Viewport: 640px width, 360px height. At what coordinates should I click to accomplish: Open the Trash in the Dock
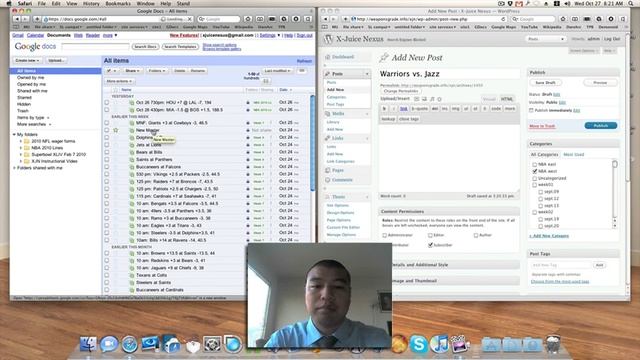tap(553, 344)
